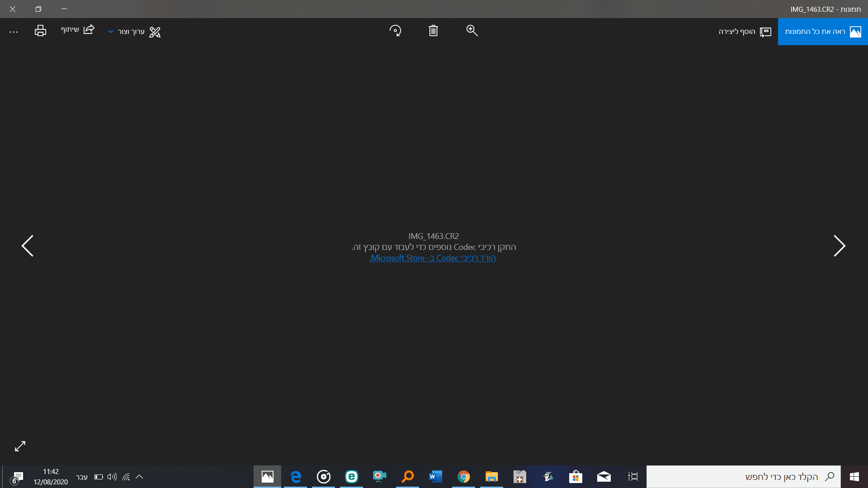868x488 pixels.
Task: Show the next photo with the right arrow
Action: point(840,245)
